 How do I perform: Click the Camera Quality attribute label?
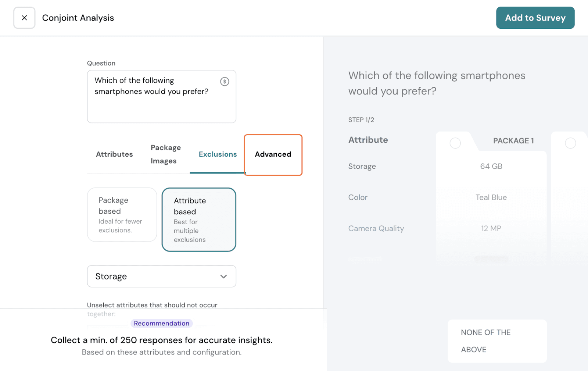point(376,228)
